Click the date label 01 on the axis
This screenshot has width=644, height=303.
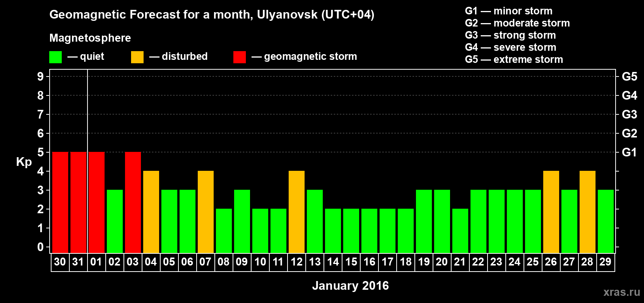pyautogui.click(x=96, y=262)
